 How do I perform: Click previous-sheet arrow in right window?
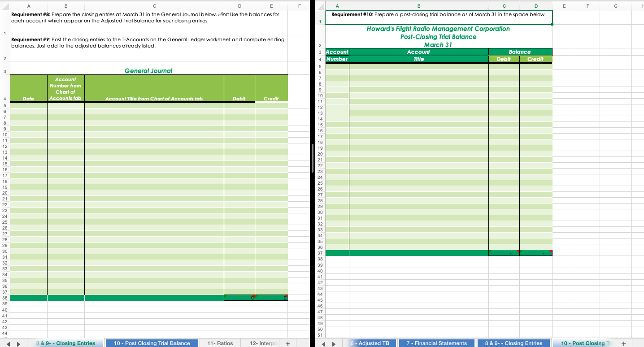coord(324,343)
